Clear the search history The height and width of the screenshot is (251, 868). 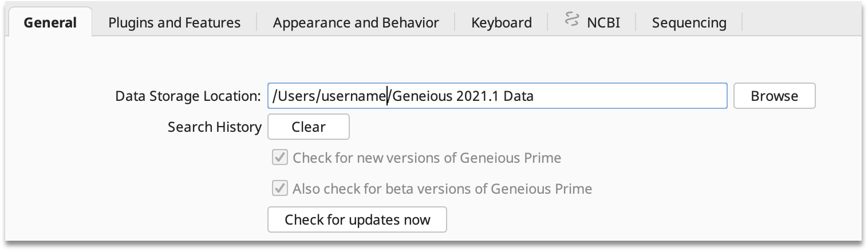(x=309, y=127)
